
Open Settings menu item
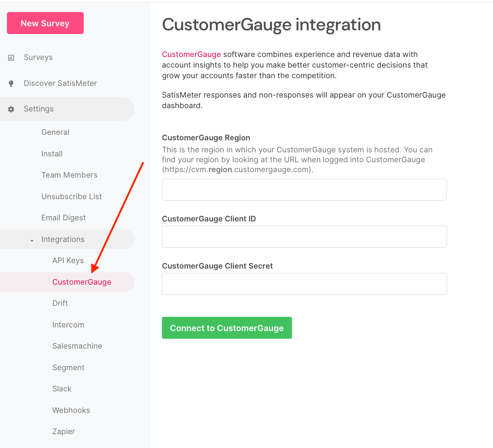point(67,109)
